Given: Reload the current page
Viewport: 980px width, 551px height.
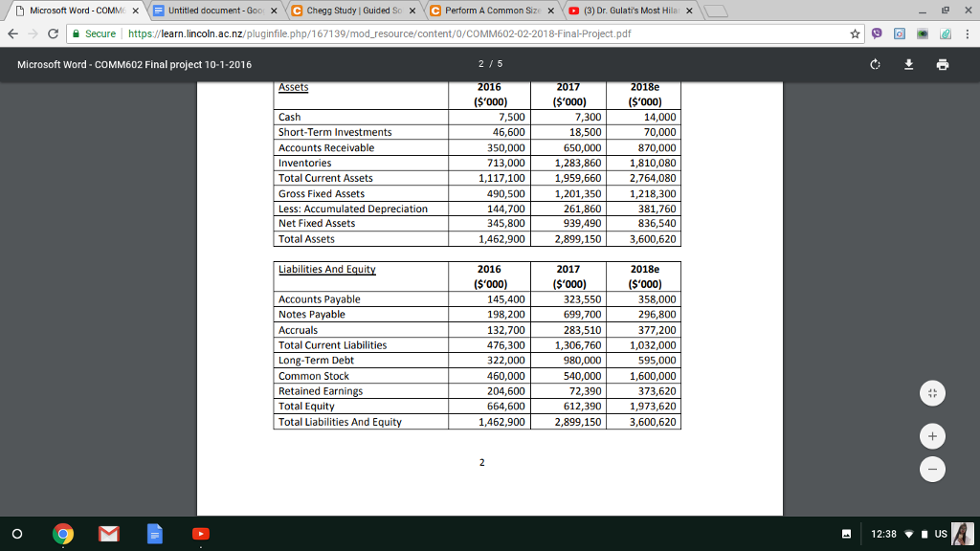Looking at the screenshot, I should (55, 33).
